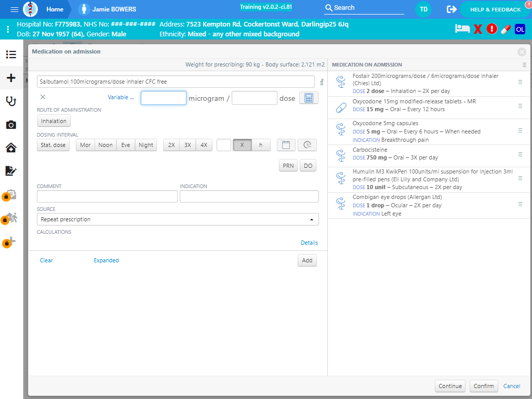Toggle DO dosing option
The width and height of the screenshot is (532, 399).
tap(308, 166)
